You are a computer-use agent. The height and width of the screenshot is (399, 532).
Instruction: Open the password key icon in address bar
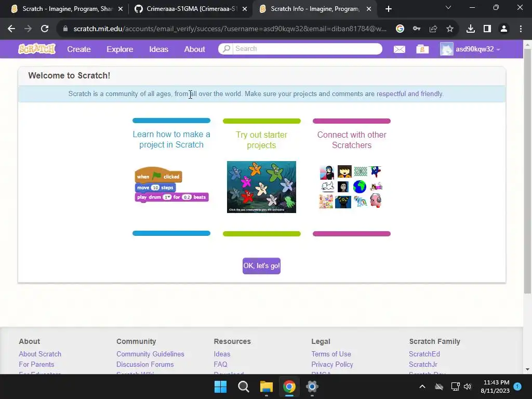[417, 29]
